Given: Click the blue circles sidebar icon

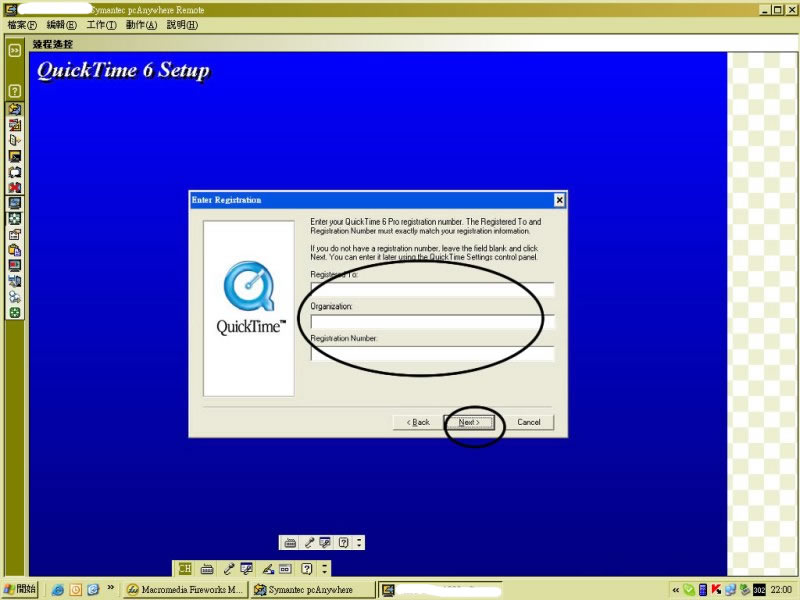Looking at the screenshot, I should (15, 297).
